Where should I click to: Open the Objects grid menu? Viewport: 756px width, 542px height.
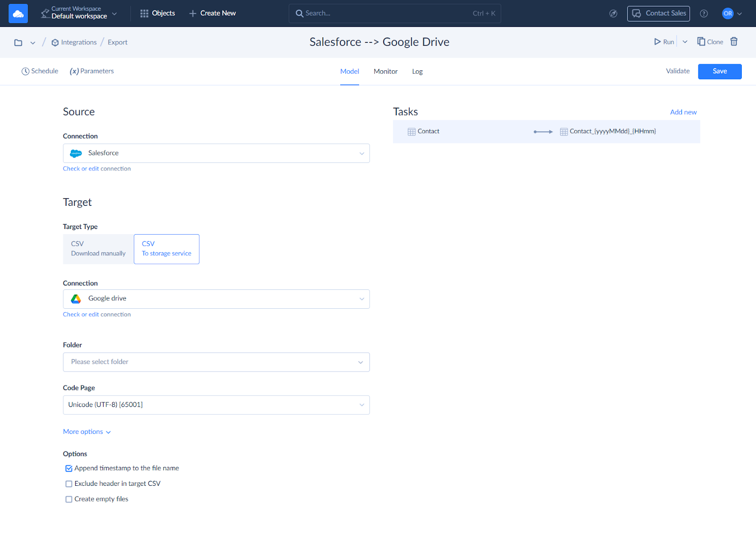158,13
